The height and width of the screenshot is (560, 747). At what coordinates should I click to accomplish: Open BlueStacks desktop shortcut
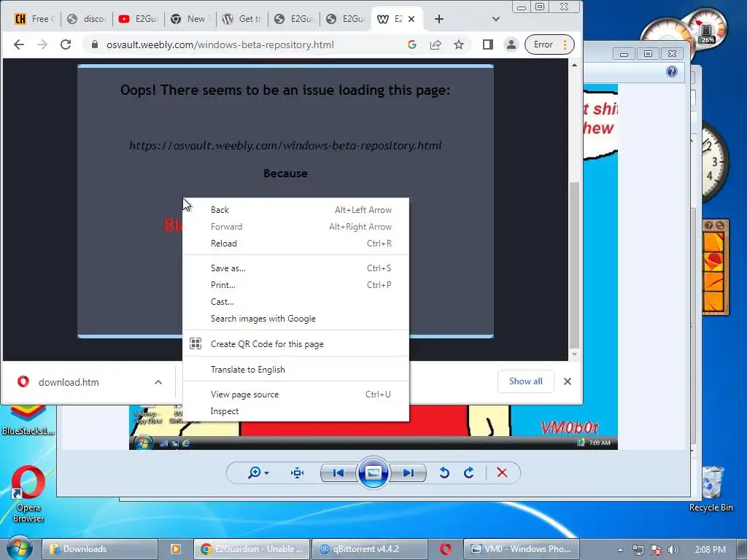tap(28, 420)
